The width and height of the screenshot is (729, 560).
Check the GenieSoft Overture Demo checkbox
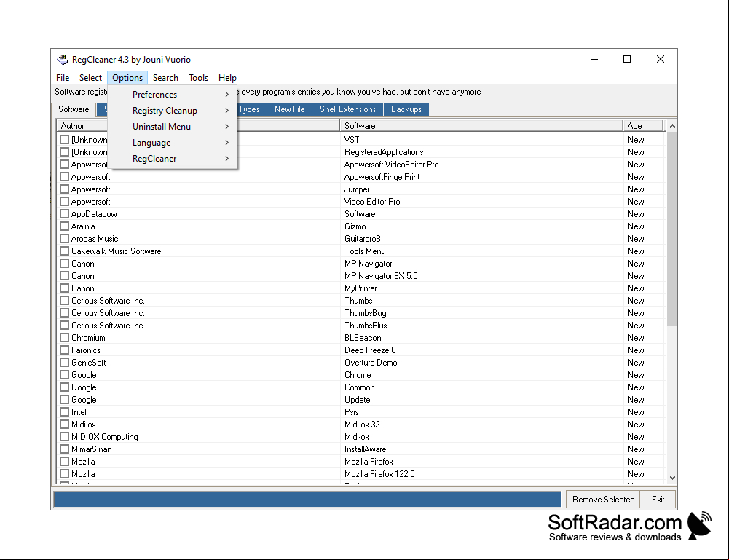point(65,363)
